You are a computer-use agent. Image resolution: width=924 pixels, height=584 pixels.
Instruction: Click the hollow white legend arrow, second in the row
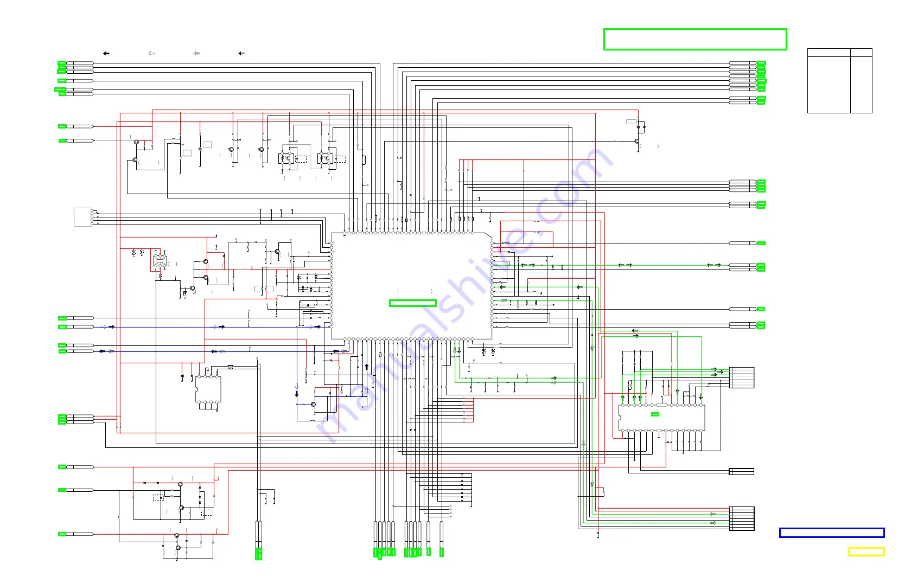tap(151, 53)
